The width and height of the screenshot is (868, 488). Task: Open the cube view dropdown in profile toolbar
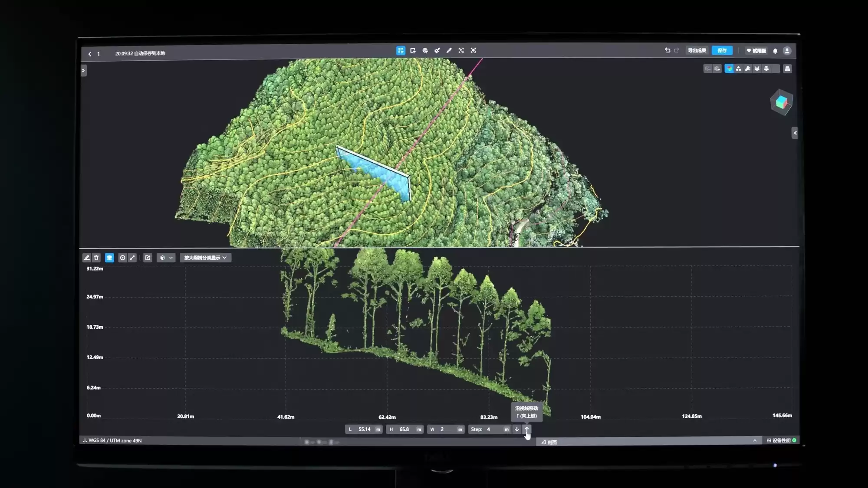coord(166,258)
